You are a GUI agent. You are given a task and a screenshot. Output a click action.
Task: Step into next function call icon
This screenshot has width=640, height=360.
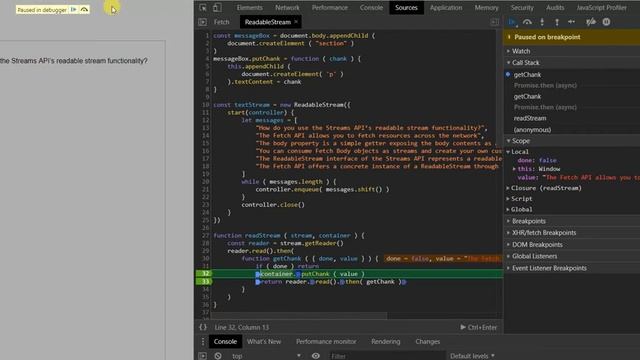542,22
